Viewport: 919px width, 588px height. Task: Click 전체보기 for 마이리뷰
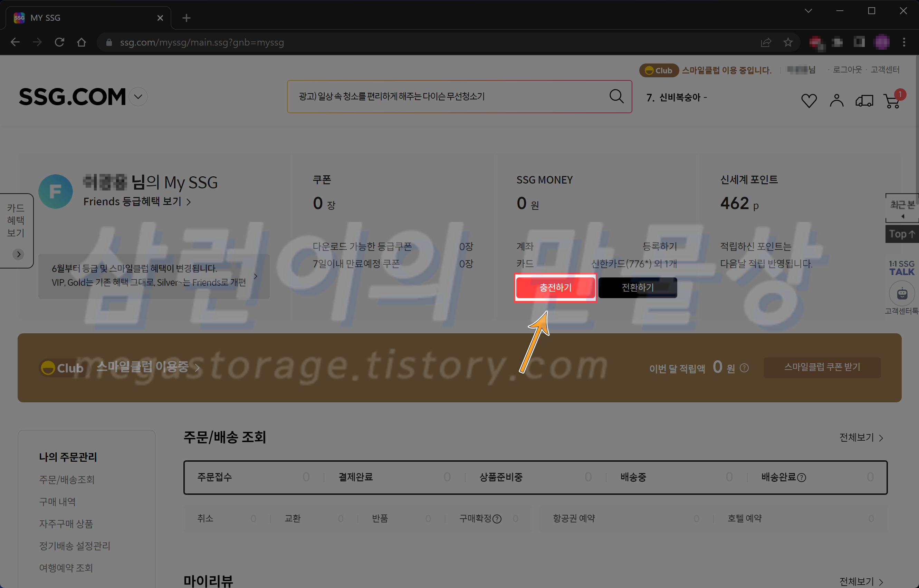[x=861, y=581]
